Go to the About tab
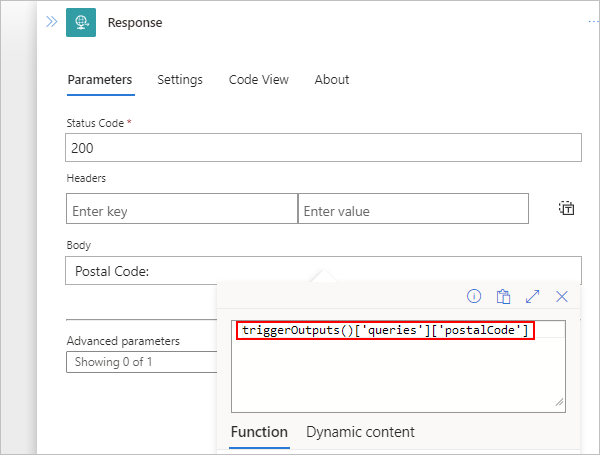 coord(332,80)
